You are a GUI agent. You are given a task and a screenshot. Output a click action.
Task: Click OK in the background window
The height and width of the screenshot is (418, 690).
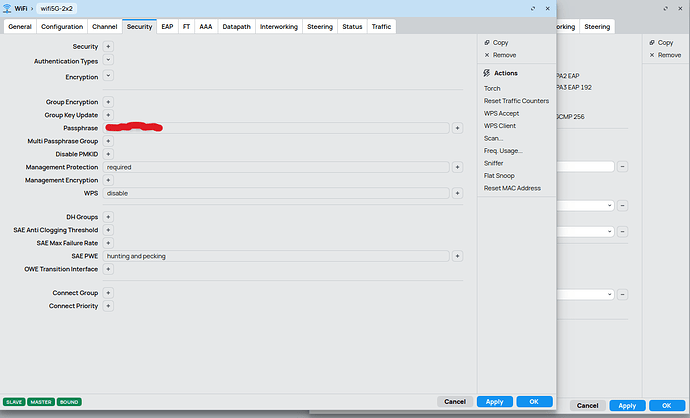(x=667, y=406)
